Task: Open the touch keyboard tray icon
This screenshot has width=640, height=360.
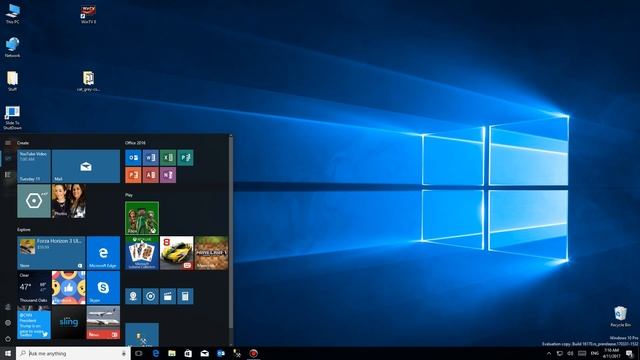Action: [582, 353]
